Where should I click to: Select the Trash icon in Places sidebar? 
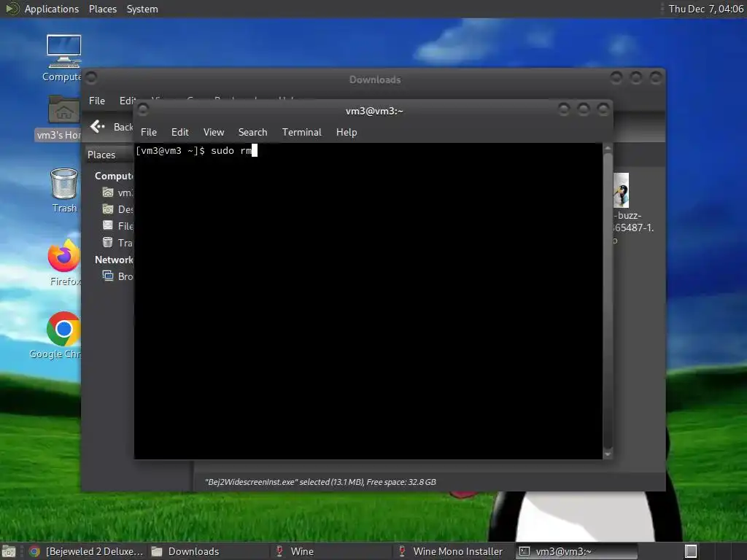[108, 242]
